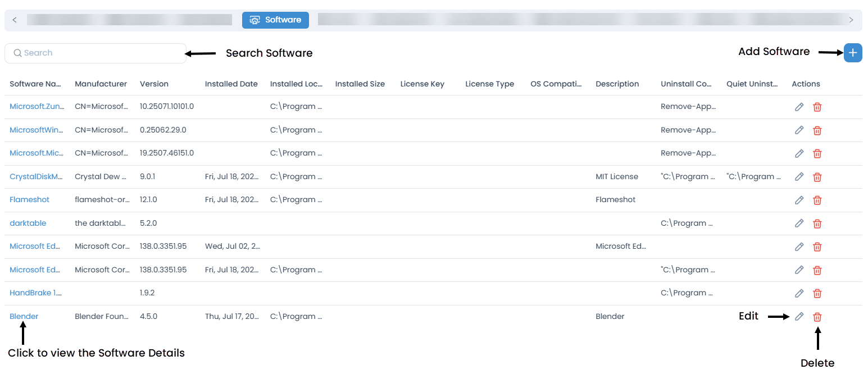
Task: Edit the CrystalDiskMark entry
Action: (x=799, y=177)
